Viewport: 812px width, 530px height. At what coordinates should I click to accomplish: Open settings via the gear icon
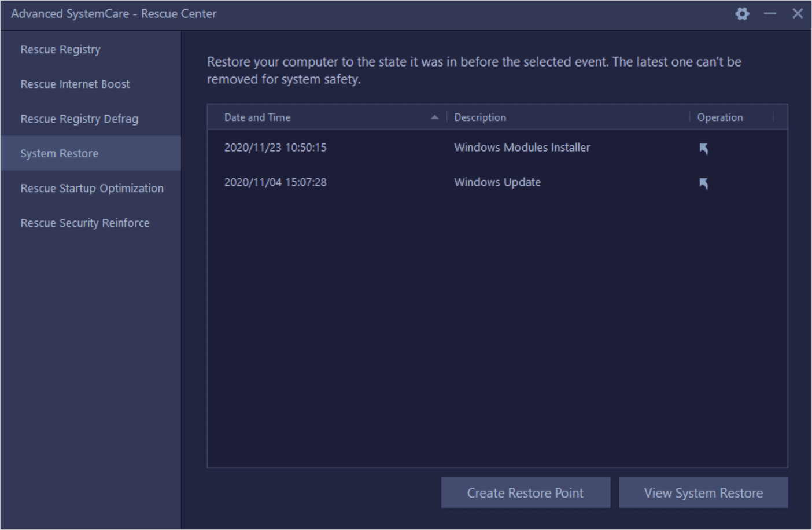742,13
